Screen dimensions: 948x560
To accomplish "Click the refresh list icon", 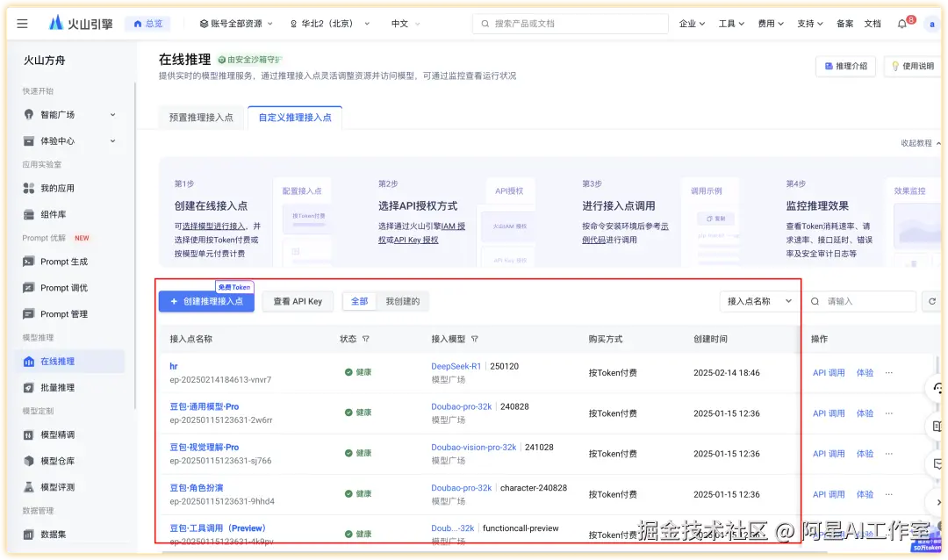I will 931,301.
